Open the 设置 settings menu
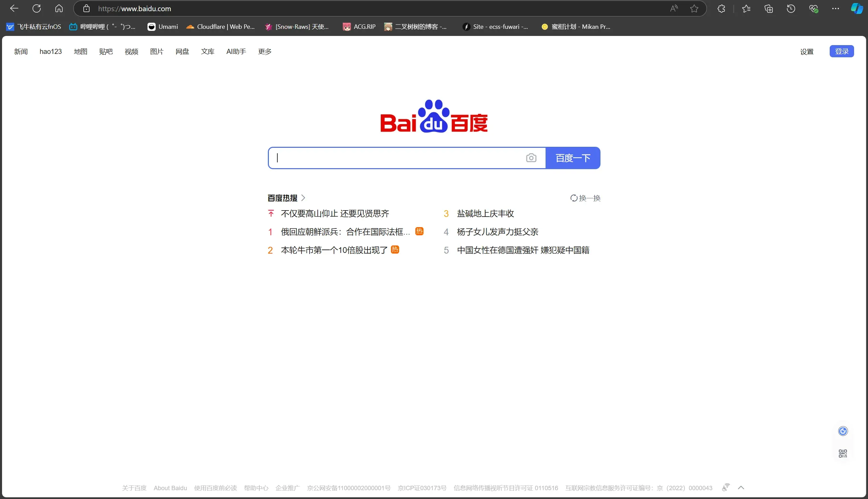This screenshot has height=499, width=868. point(807,52)
